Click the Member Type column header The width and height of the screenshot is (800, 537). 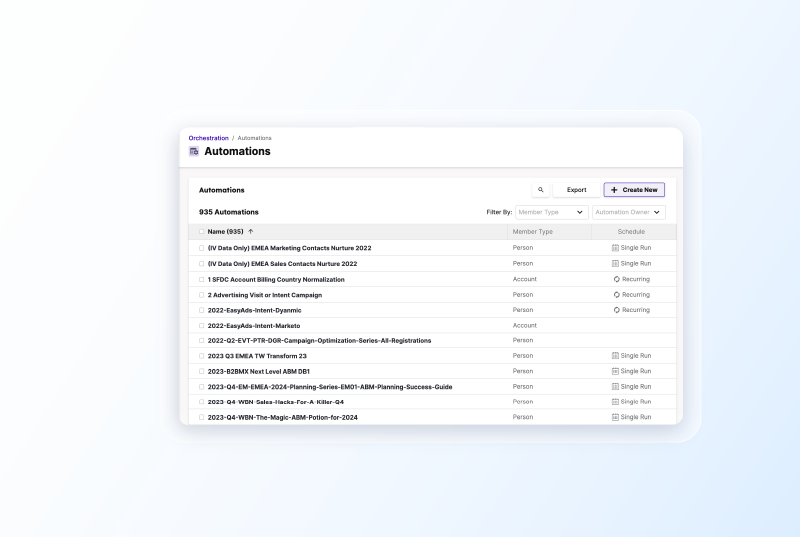tap(533, 232)
